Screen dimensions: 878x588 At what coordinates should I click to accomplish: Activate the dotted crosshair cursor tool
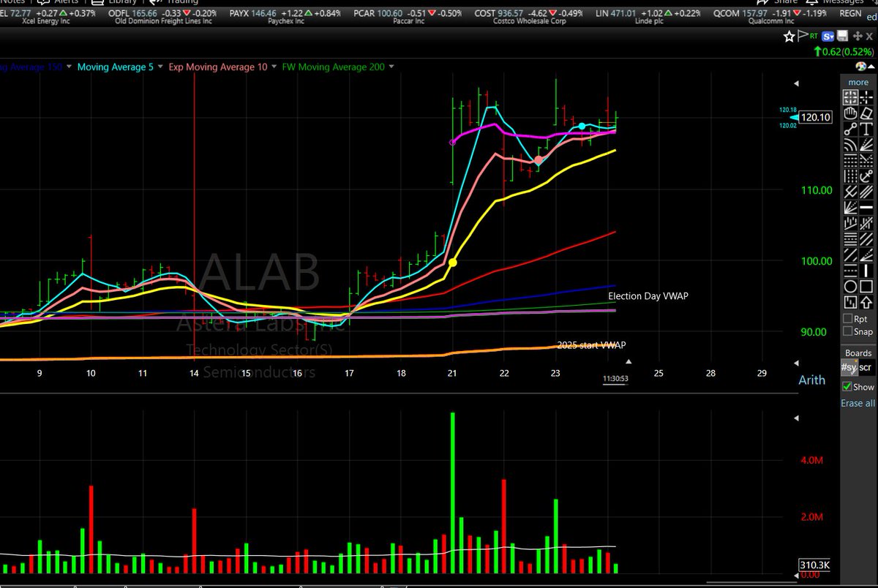pos(866,97)
